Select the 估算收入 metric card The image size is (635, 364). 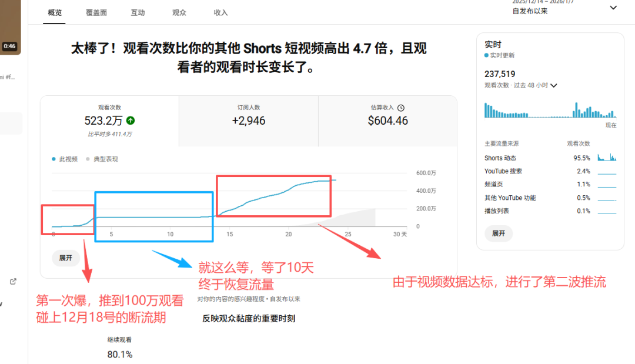point(387,121)
